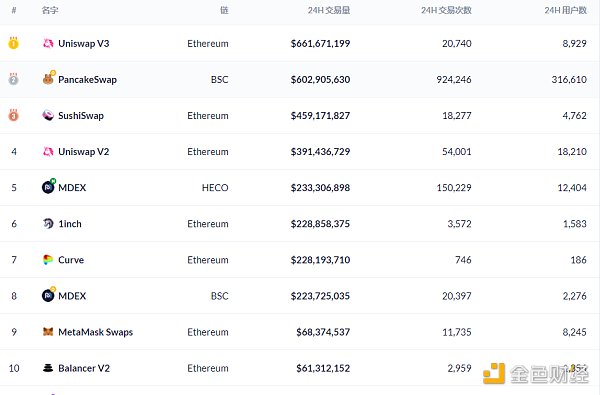Image resolution: width=600 pixels, height=395 pixels.
Task: Click the 名字 column header
Action: [x=50, y=10]
